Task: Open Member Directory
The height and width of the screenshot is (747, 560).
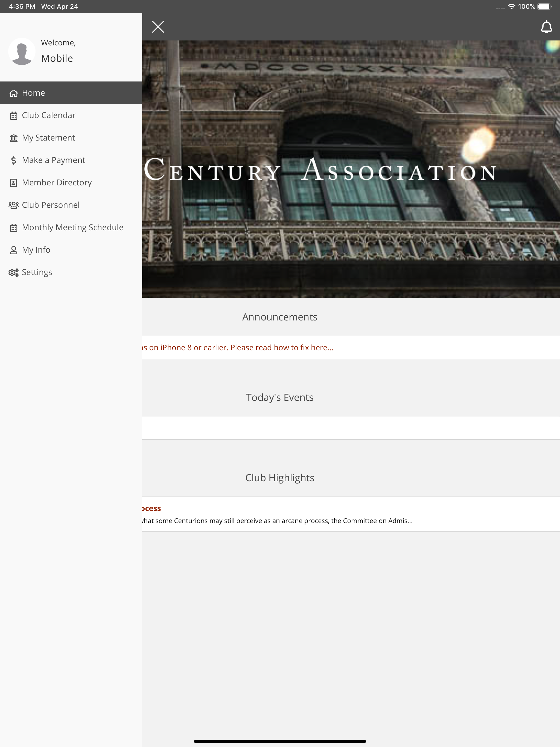Action: click(71, 182)
